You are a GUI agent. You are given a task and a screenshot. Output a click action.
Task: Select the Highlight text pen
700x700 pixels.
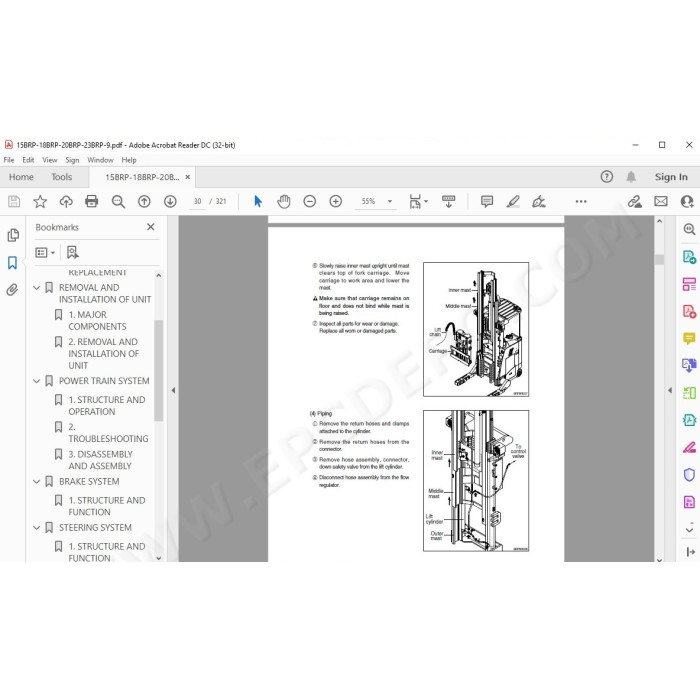(513, 201)
